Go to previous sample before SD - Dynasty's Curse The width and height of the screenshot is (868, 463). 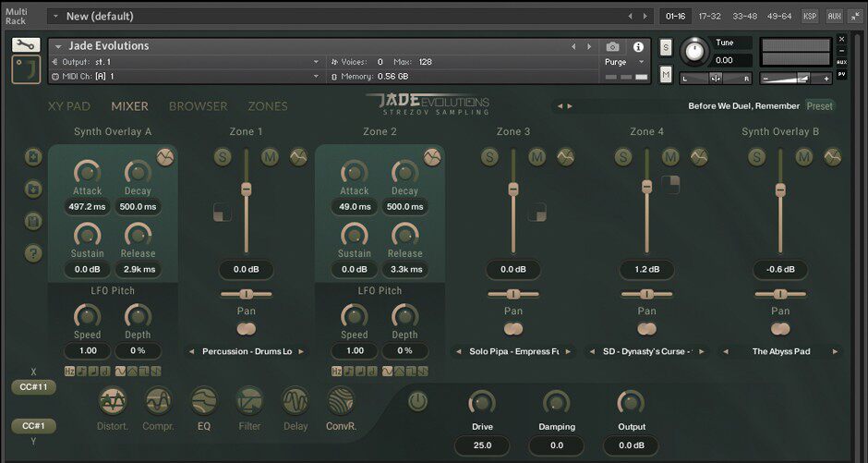pyautogui.click(x=592, y=352)
